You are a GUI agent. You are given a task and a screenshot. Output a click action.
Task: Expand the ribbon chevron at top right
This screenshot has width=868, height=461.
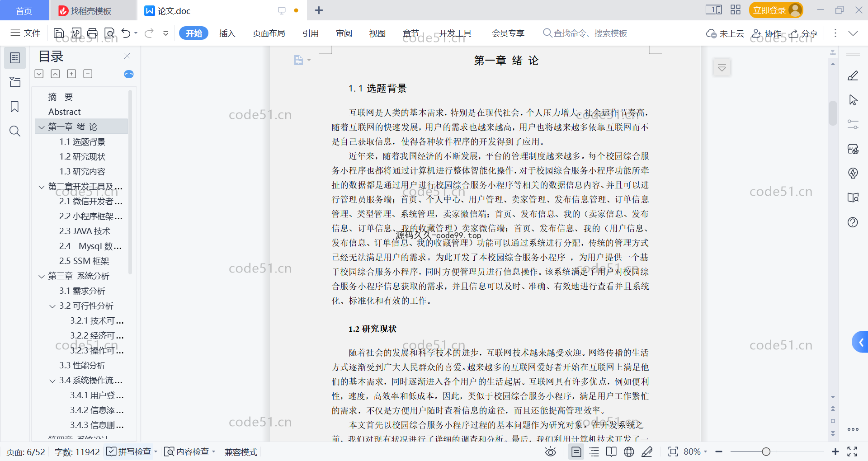tap(853, 33)
